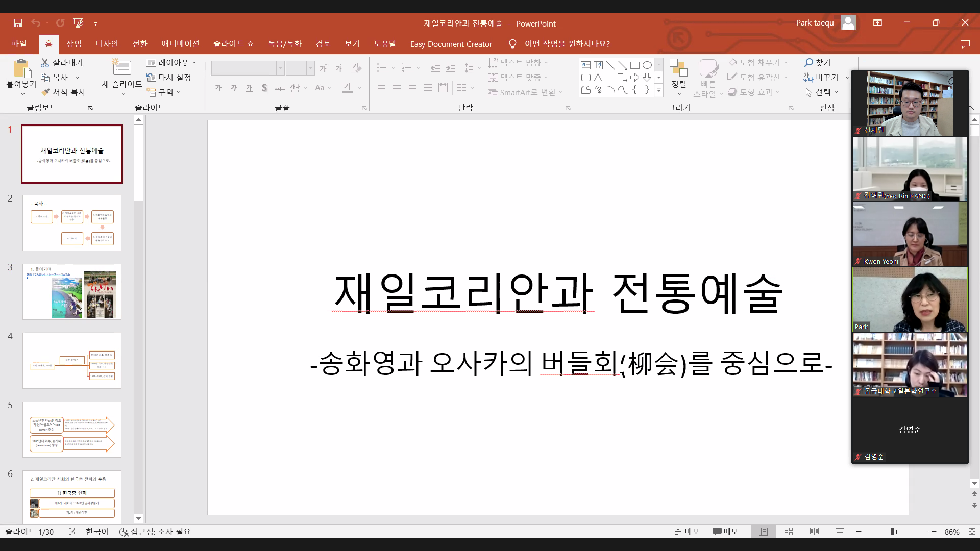Viewport: 980px width, 551px height.
Task: Click the New Slide (새 슬라이드) icon
Action: (121, 68)
